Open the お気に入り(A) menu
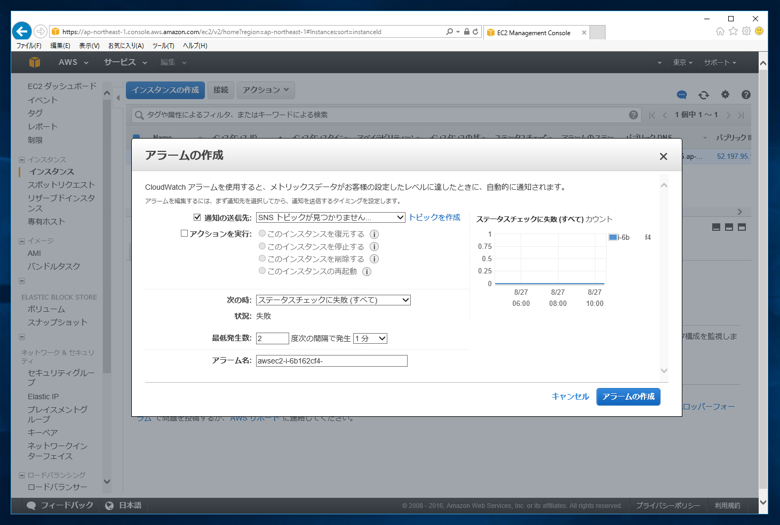 coord(126,46)
